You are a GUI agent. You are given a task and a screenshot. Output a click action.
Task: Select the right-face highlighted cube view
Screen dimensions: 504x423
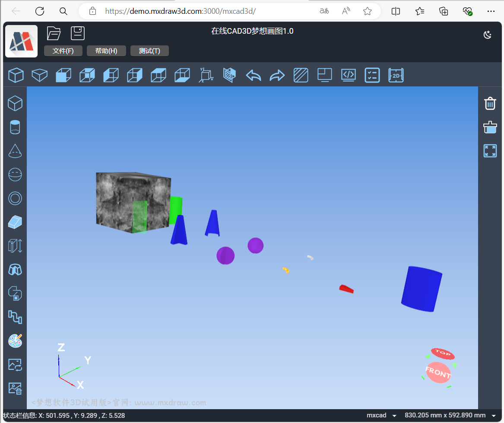135,75
